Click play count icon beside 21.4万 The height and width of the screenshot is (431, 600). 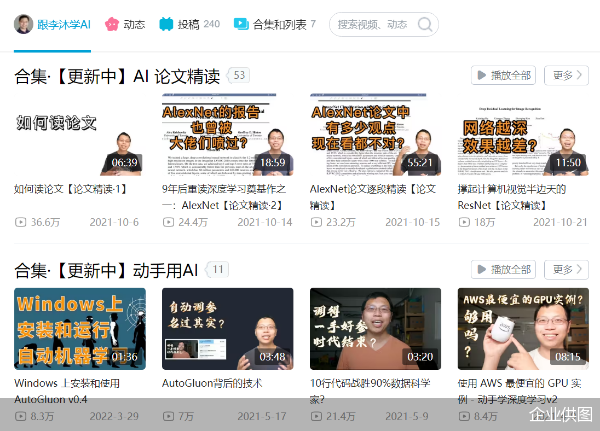coord(316,416)
